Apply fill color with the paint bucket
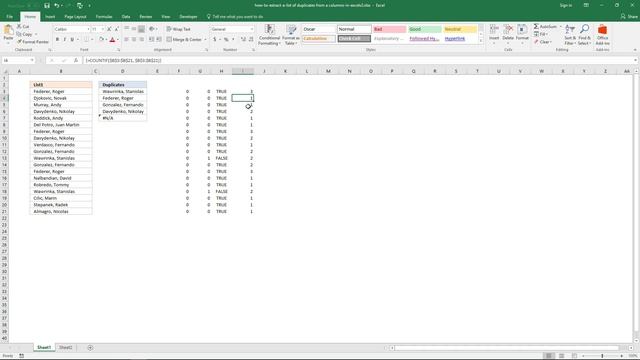Viewport: 640px width, 360px height. click(x=102, y=40)
